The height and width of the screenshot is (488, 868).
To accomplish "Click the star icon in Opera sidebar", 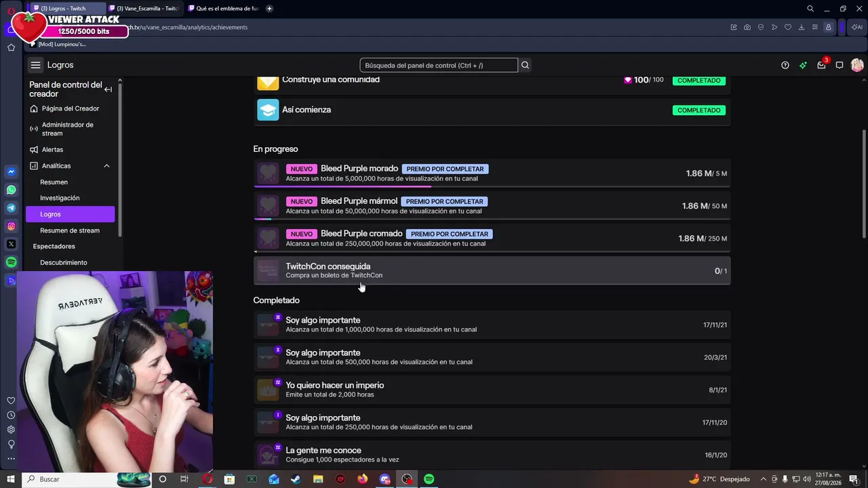I will coord(11,47).
